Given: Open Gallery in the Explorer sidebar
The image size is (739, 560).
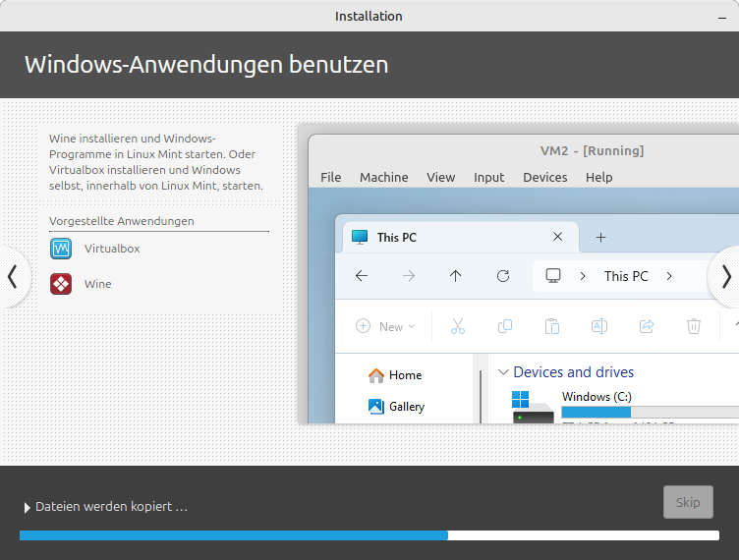Looking at the screenshot, I should point(396,407).
